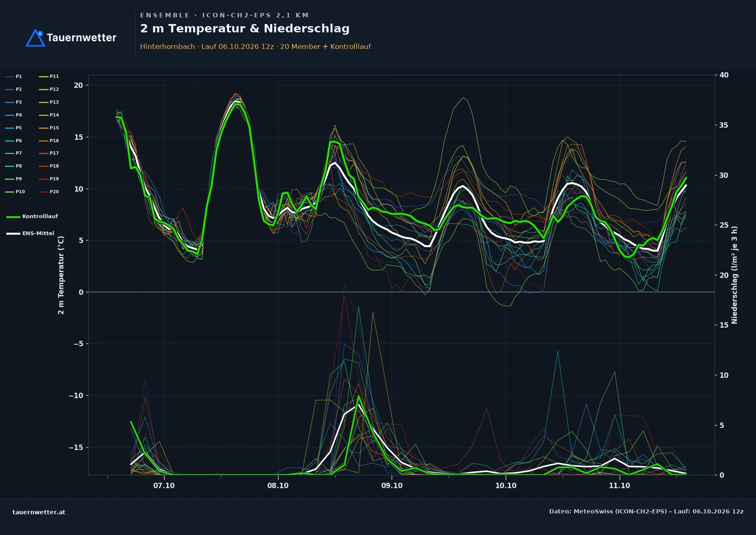The height and width of the screenshot is (535, 756).
Task: Click the 'ENSEMBLE · ICON-CH2-EPS 2,1 KM' header line
Action: [225, 15]
